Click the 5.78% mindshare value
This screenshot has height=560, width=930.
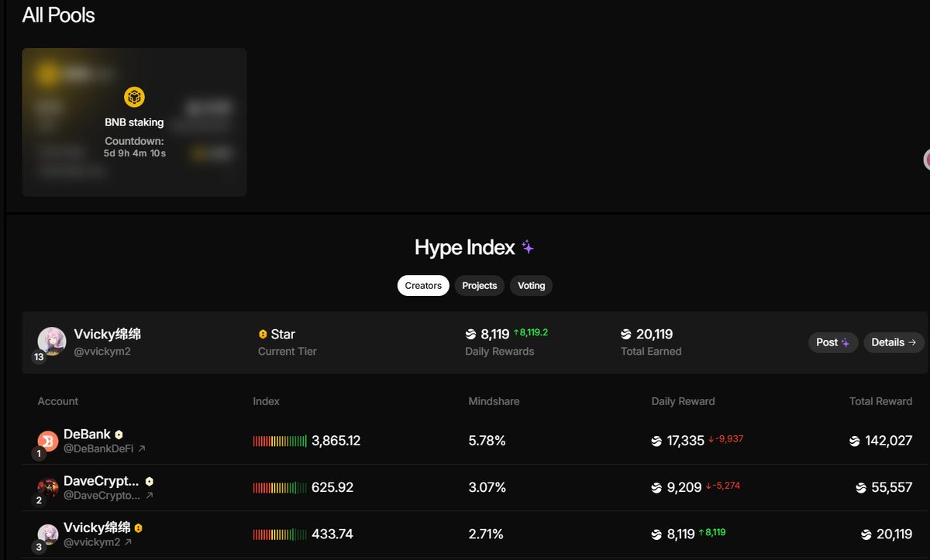coord(487,441)
